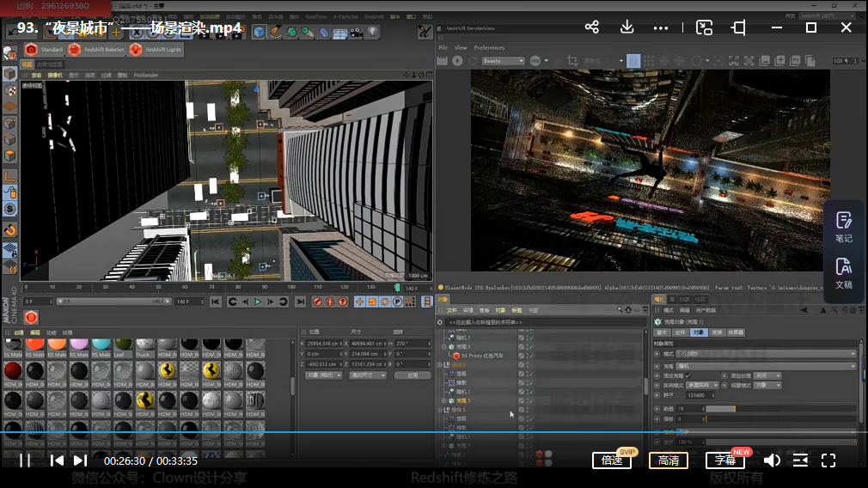Click the H rotation field 270°
This screenshot has height=488, width=868.
(413, 344)
